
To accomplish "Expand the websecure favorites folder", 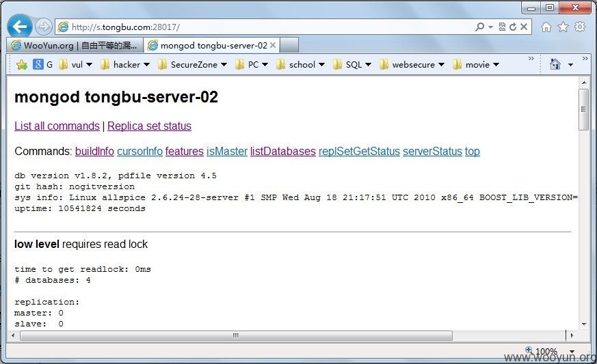I will [412, 65].
